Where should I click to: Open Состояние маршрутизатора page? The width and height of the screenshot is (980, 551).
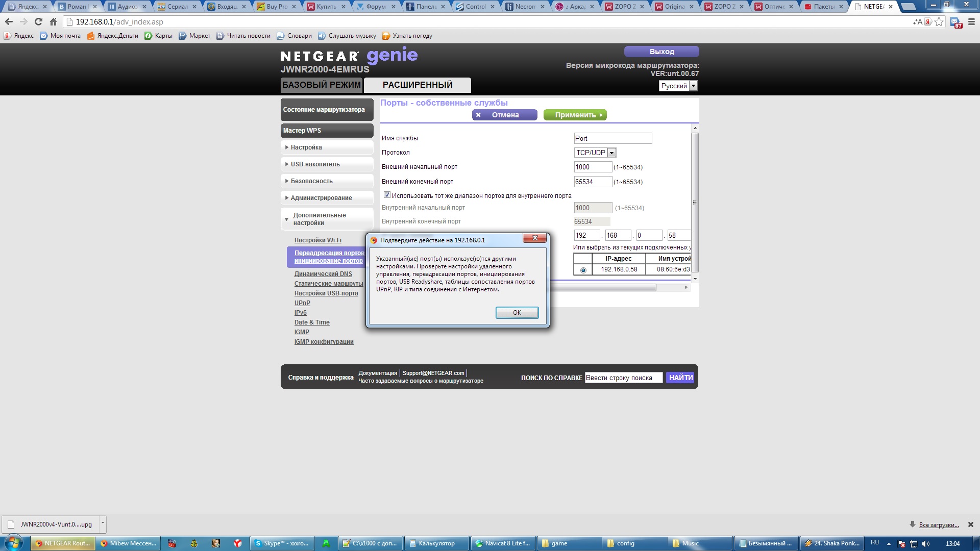click(327, 110)
